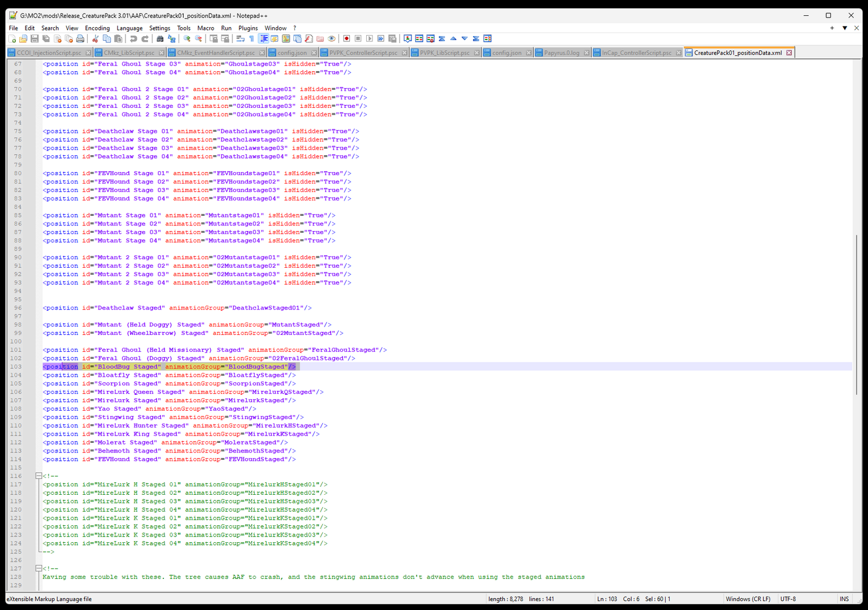
Task: Jump to previous difference blue up arrow
Action: (453, 39)
